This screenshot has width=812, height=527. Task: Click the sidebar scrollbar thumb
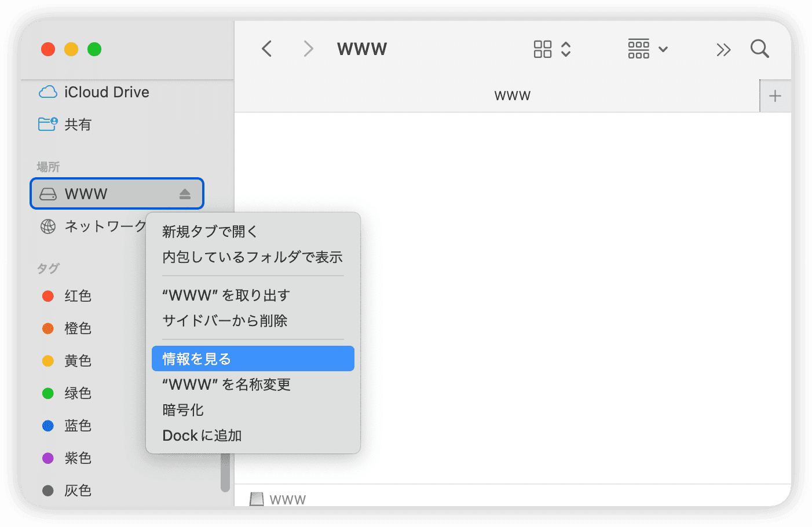225,473
